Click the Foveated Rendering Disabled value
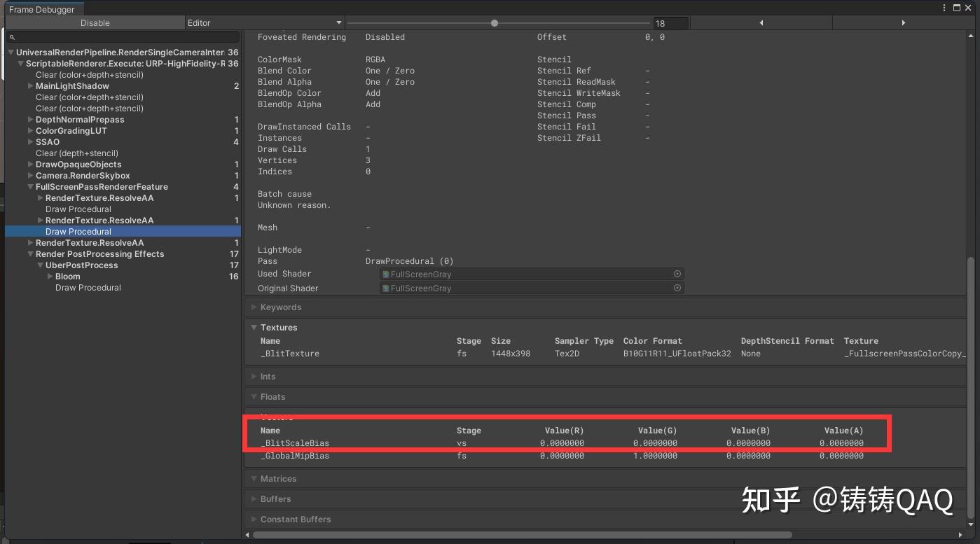This screenshot has width=980, height=544. (x=385, y=37)
